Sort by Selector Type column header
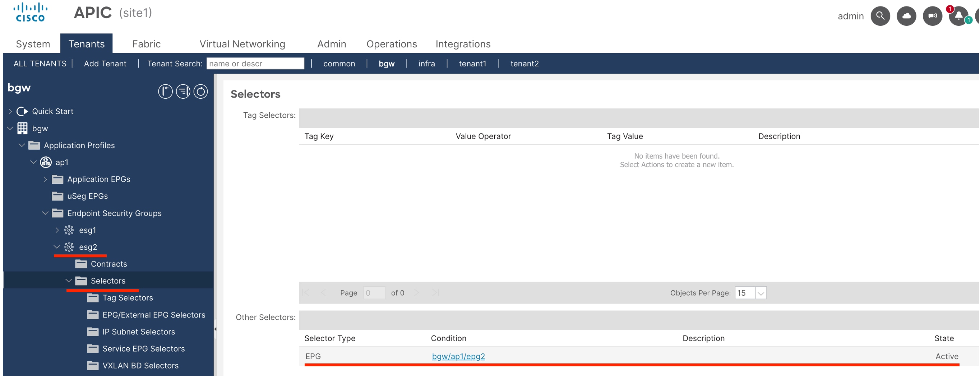Screen dimensions: 980x376 pos(330,338)
